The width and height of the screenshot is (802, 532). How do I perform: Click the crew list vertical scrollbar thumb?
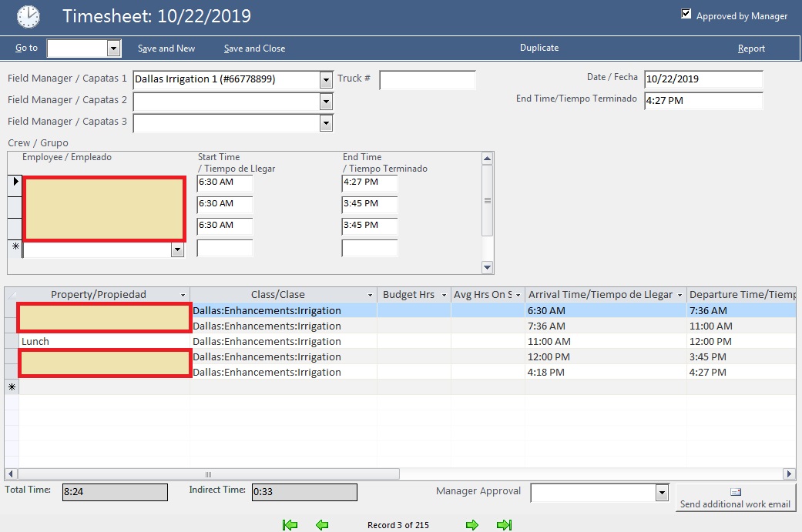(x=488, y=200)
